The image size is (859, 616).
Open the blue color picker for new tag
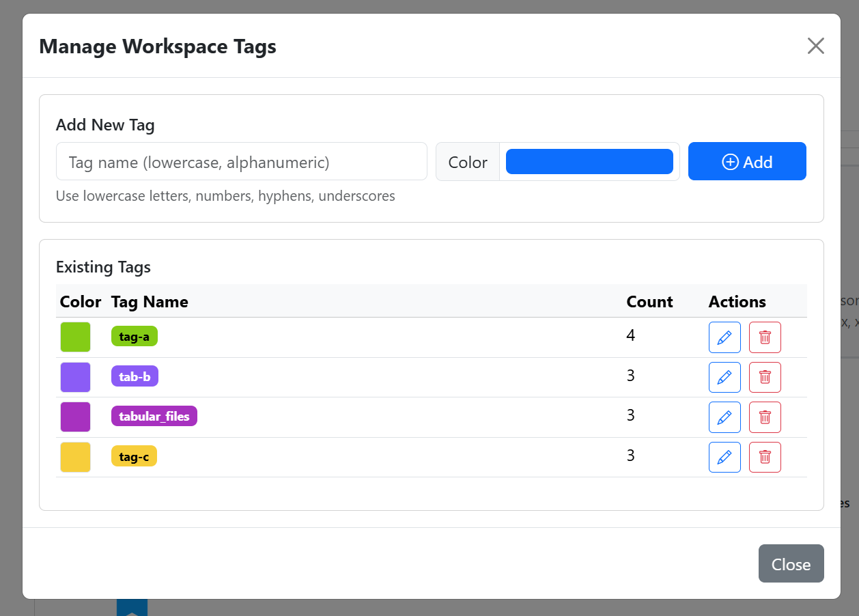(x=589, y=161)
